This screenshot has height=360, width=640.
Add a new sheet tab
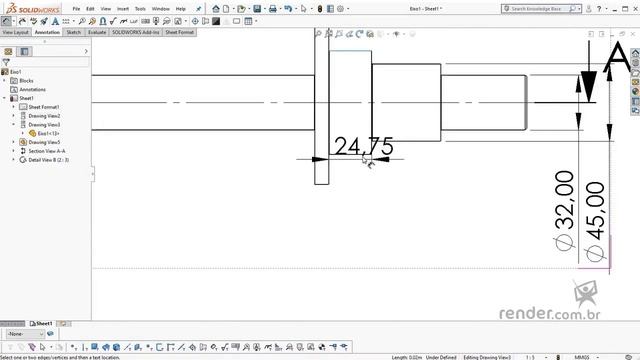63,324
